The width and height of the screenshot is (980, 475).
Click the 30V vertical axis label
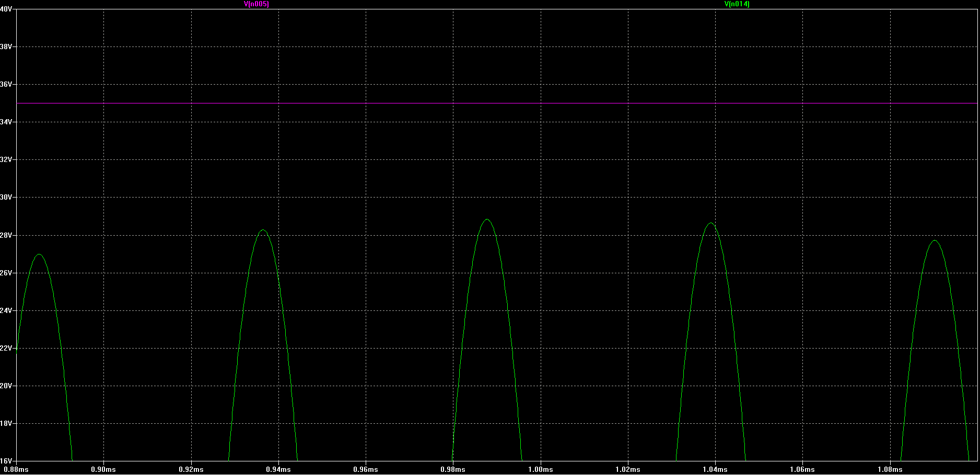[x=6, y=198]
